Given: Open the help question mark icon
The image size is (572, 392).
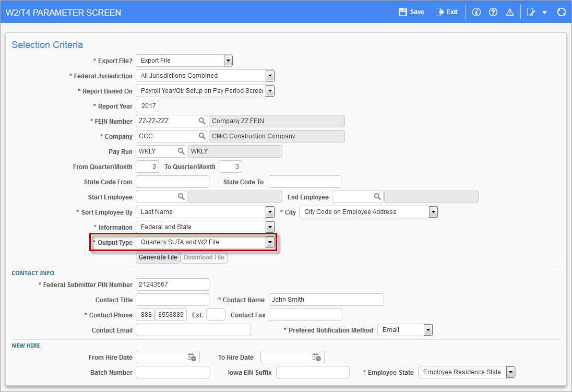Looking at the screenshot, I should pyautogui.click(x=493, y=12).
